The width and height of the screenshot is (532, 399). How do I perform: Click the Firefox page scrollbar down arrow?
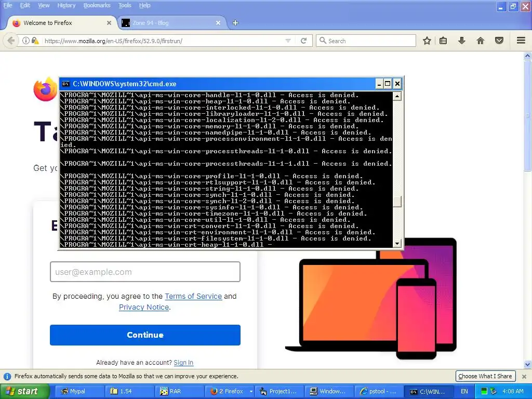527,365
